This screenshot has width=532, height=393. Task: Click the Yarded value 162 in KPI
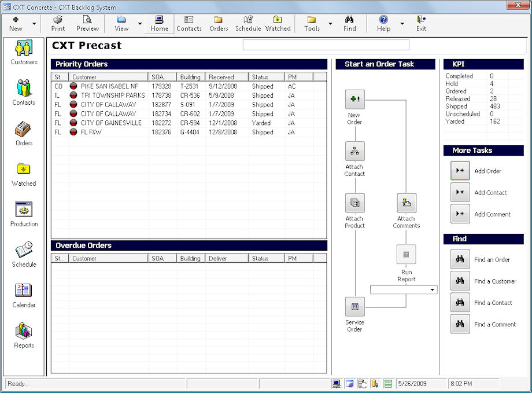pyautogui.click(x=494, y=122)
